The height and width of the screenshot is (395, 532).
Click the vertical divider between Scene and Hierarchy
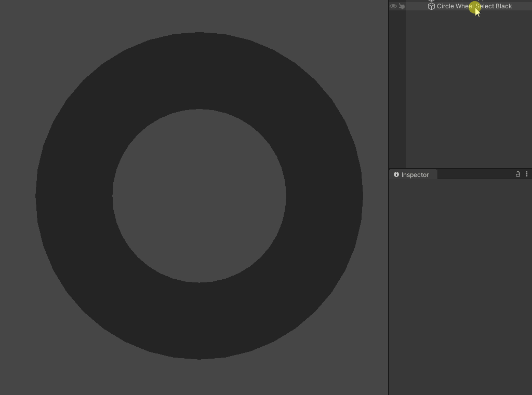tap(389, 197)
